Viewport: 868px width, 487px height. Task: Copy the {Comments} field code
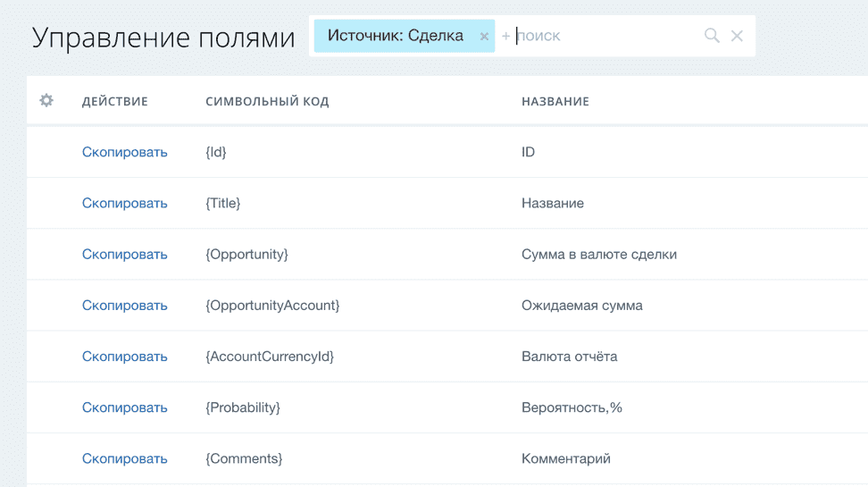pyautogui.click(x=124, y=458)
